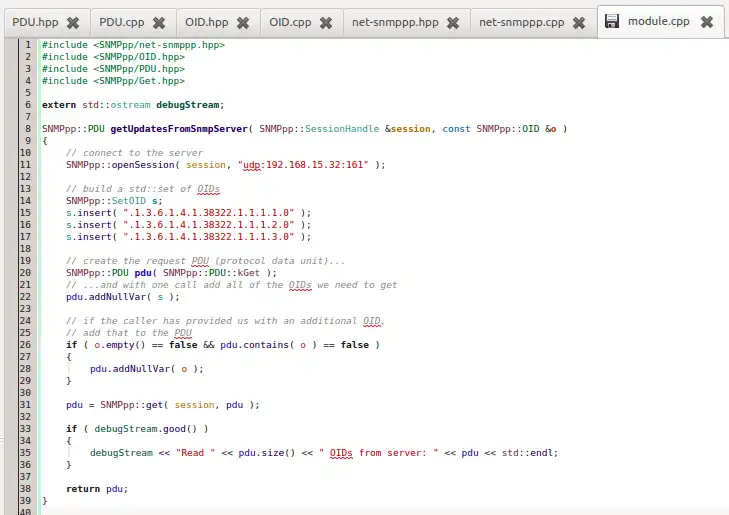
Task: Click the save disk icon on module.cpp tab
Action: 612,21
